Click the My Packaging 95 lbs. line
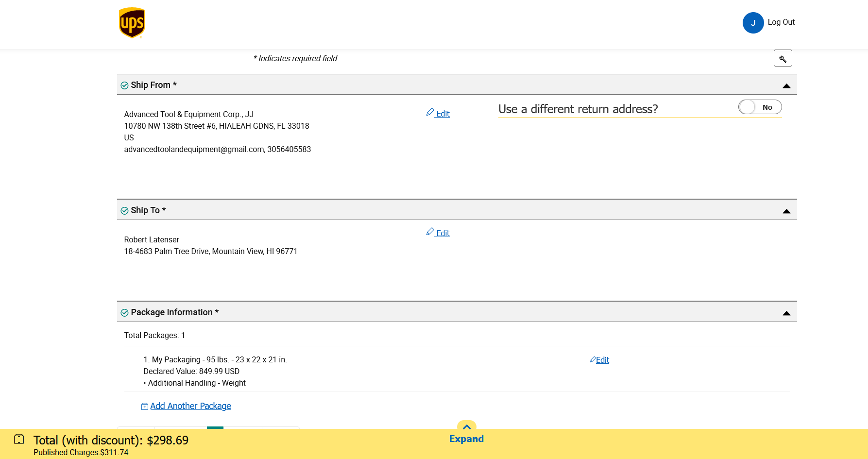 pos(215,360)
